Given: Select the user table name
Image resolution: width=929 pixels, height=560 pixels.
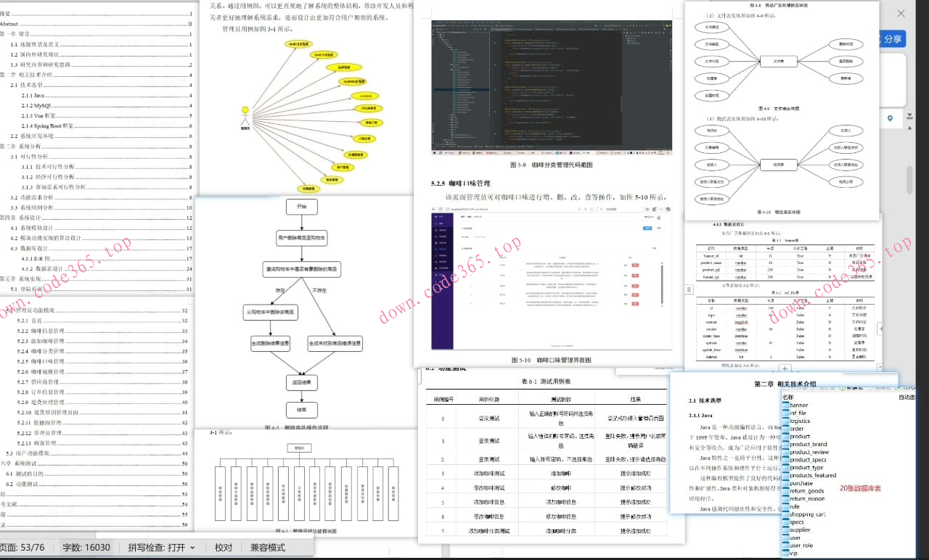Looking at the screenshot, I should coord(796,538).
